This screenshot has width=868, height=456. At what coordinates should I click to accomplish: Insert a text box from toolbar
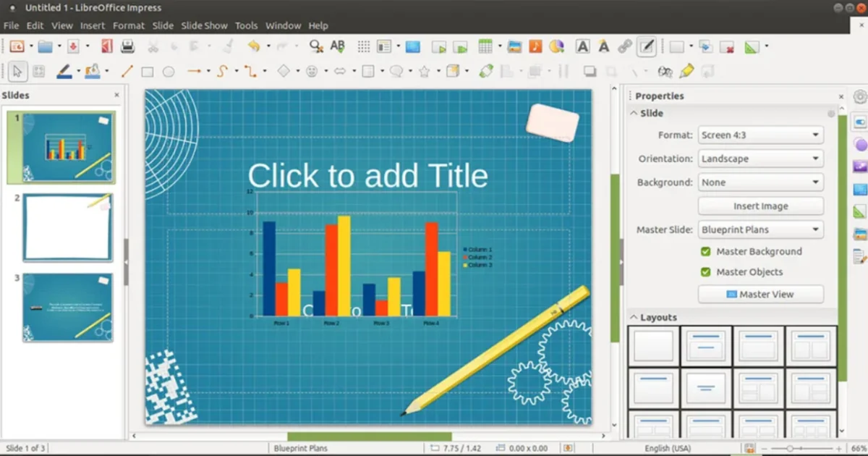click(582, 47)
